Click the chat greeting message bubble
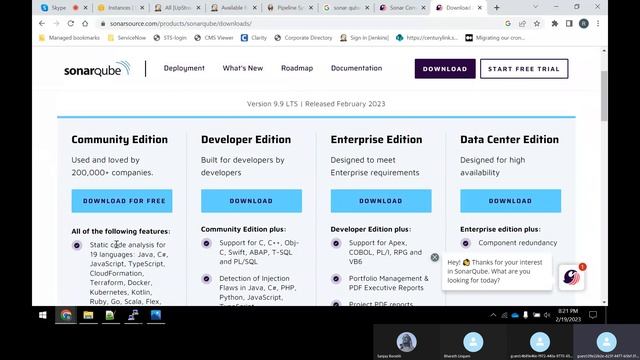Viewport: 640px width, 360px height. click(497, 271)
